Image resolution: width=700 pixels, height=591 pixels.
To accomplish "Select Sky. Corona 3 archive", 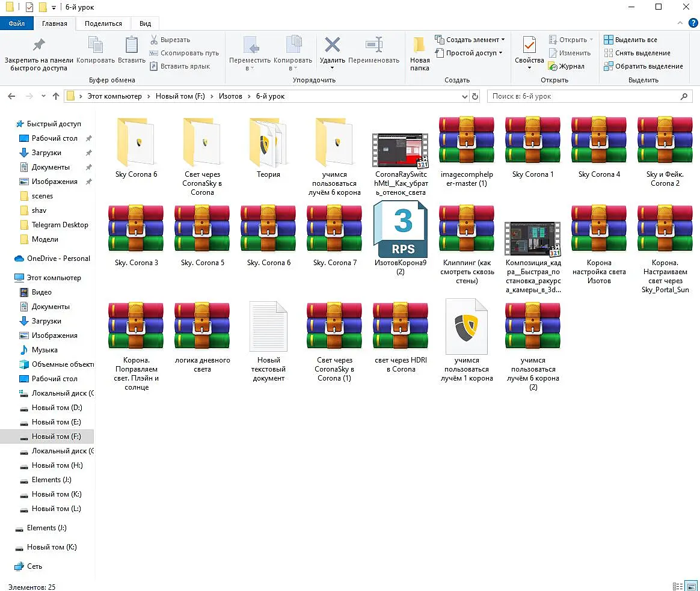I will pyautogui.click(x=136, y=236).
